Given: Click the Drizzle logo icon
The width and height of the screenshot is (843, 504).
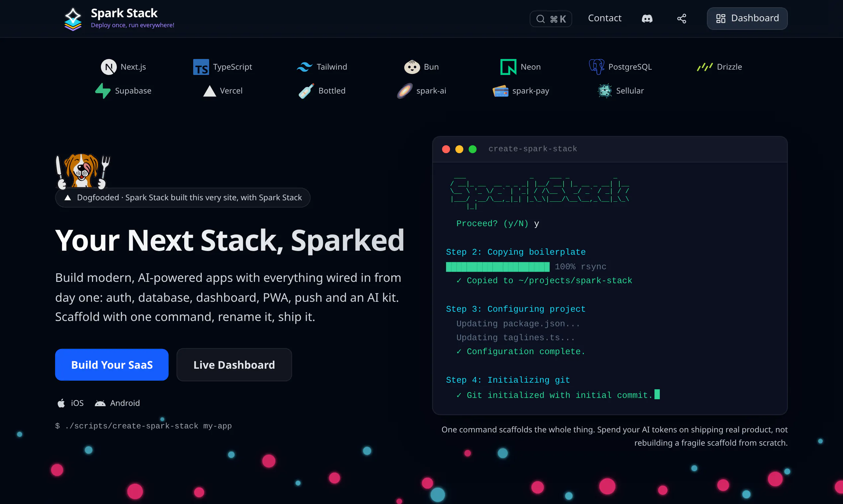Looking at the screenshot, I should pos(705,67).
